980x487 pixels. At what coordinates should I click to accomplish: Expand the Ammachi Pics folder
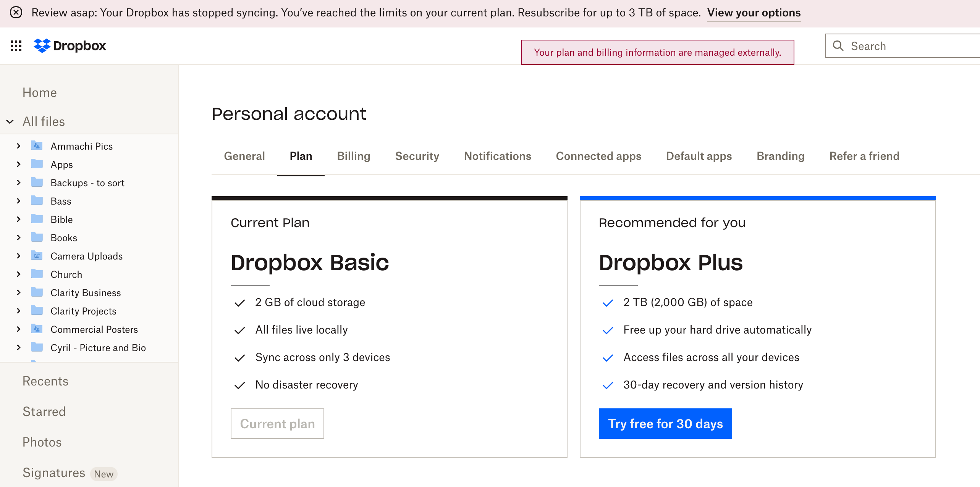point(19,146)
